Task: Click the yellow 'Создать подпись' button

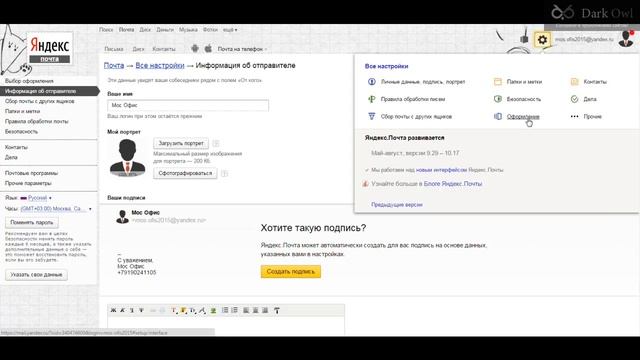Action: click(291, 271)
